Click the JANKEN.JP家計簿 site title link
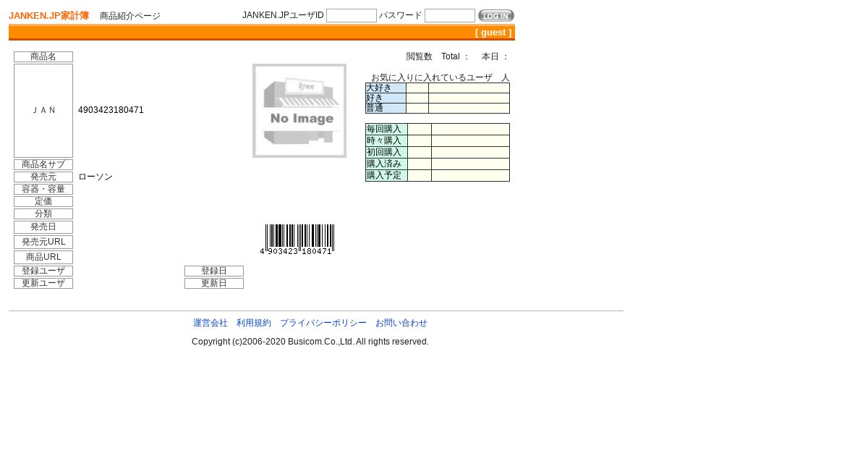 pos(48,16)
